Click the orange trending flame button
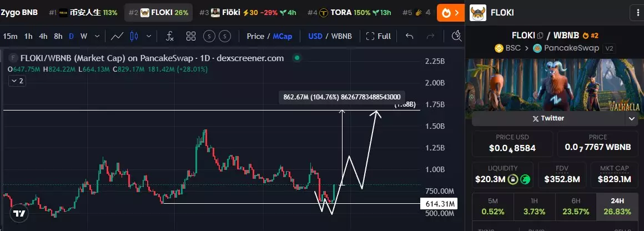Screen dimensions: 644x231 (x=450, y=12)
